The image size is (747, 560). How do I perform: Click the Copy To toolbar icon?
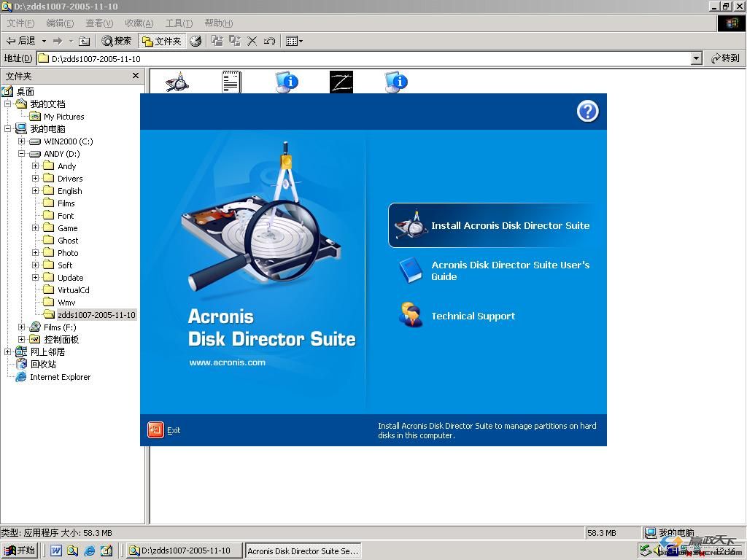coord(235,41)
